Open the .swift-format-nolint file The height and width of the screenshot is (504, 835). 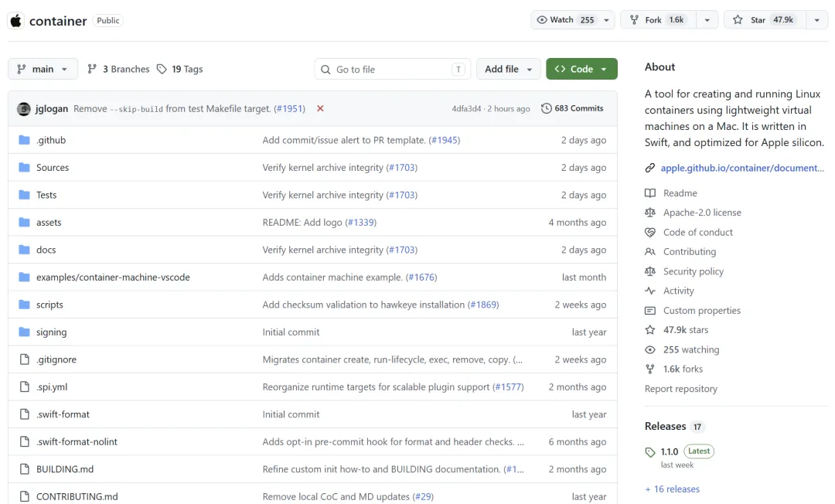click(77, 441)
